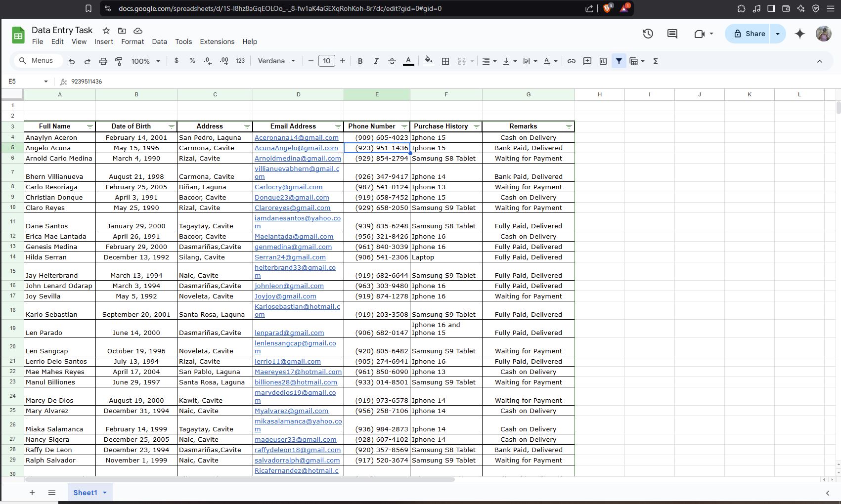Image resolution: width=841 pixels, height=504 pixels.
Task: Open the borders tool icon
Action: click(x=445, y=61)
